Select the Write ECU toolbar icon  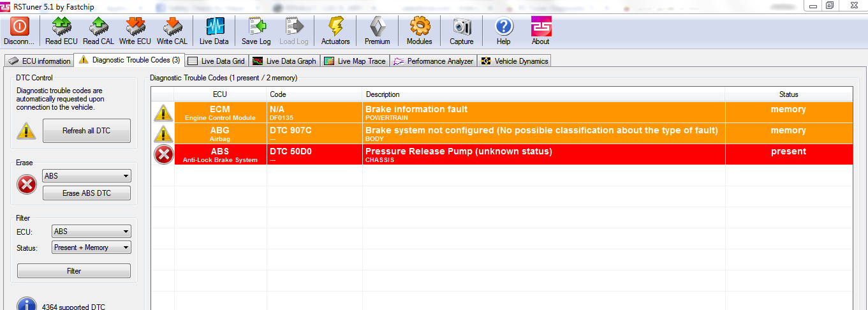coord(135,26)
